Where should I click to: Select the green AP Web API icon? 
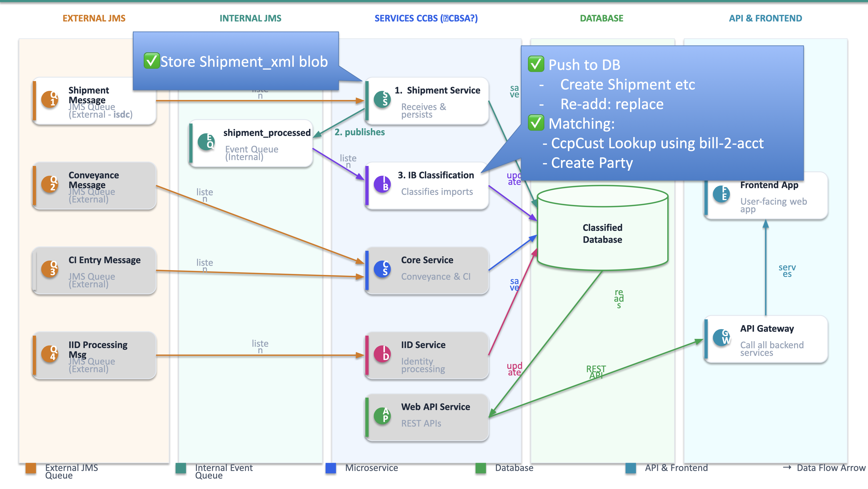pyautogui.click(x=382, y=416)
